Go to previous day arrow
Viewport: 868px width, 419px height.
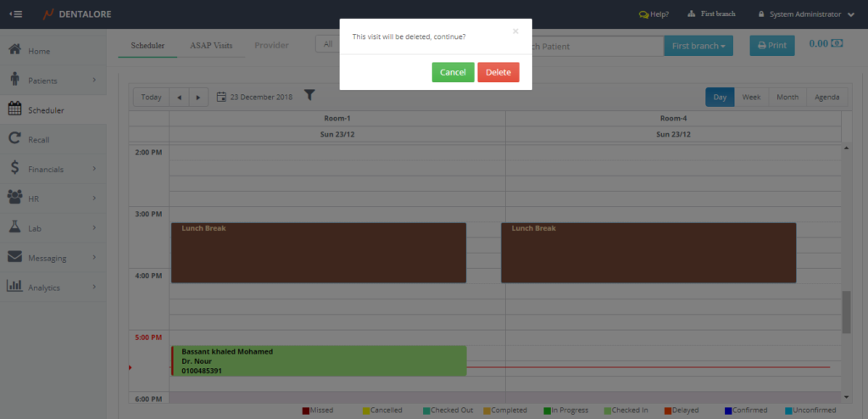(x=179, y=98)
